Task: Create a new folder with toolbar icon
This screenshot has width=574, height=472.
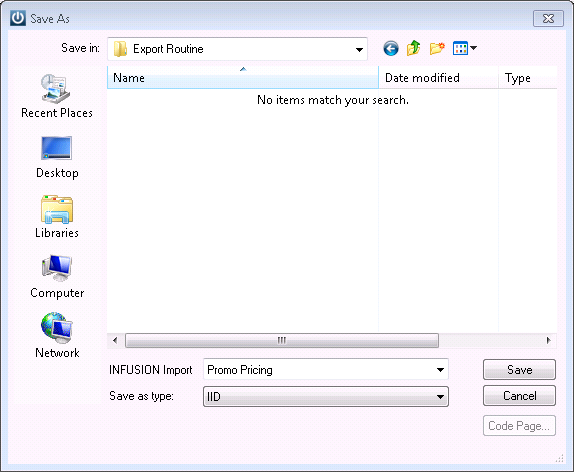Action: (x=437, y=48)
